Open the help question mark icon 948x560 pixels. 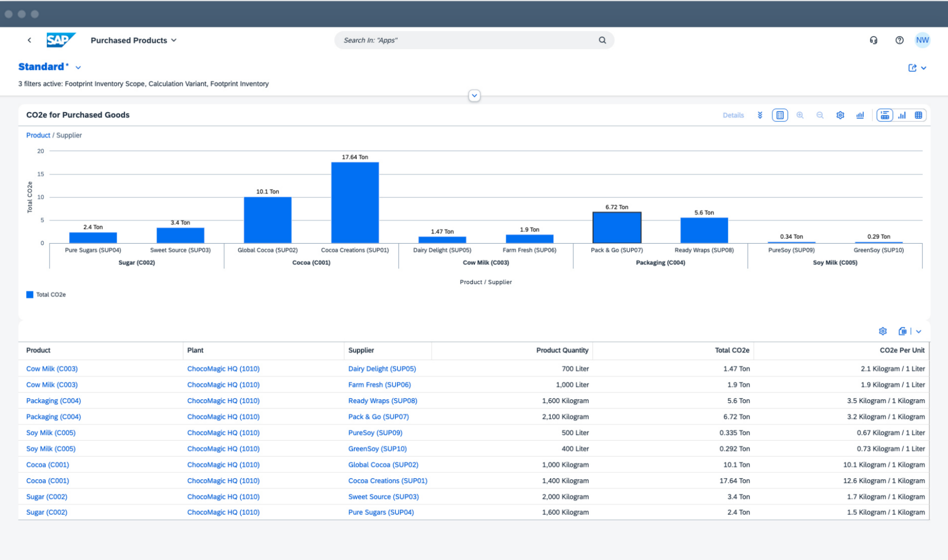point(899,40)
